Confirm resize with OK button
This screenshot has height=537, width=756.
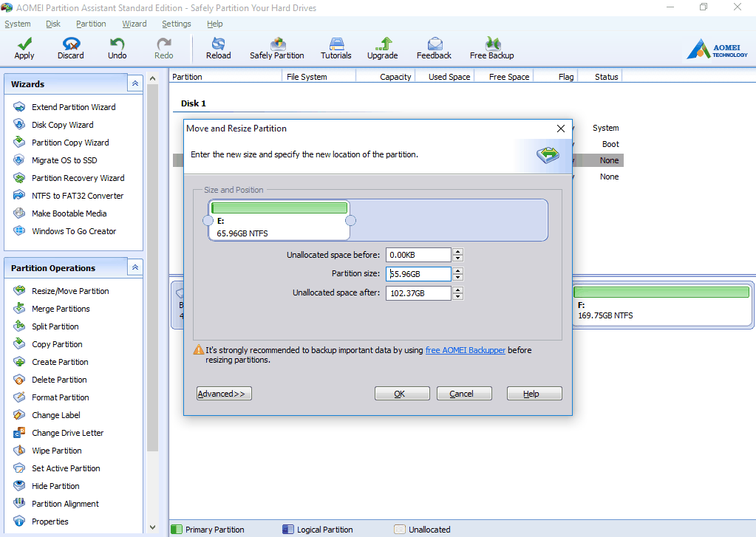point(402,394)
